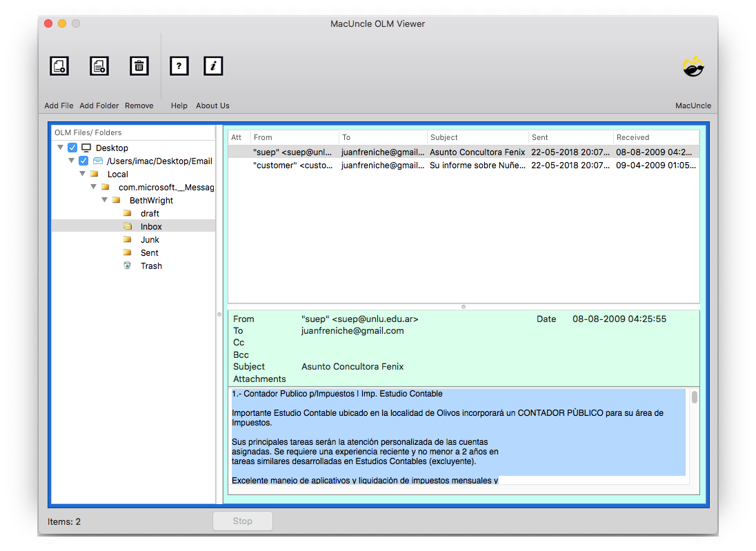
Task: Toggle the /Users/imac/Desktop/Email checkbox
Action: pyautogui.click(x=83, y=160)
